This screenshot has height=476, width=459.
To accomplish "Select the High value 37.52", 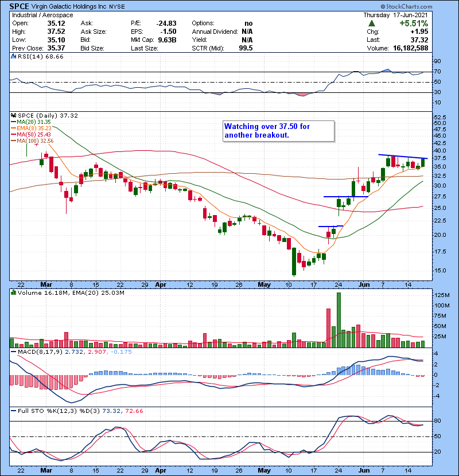I will [56, 32].
